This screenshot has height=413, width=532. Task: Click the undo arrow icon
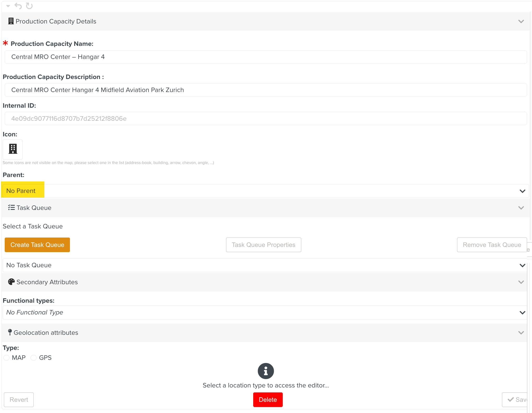(18, 6)
